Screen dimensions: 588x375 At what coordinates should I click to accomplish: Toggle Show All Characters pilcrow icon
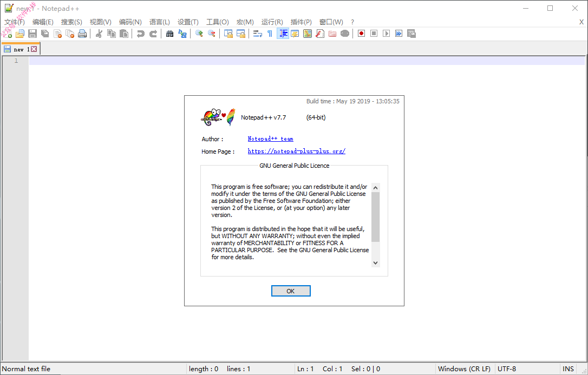pos(270,34)
